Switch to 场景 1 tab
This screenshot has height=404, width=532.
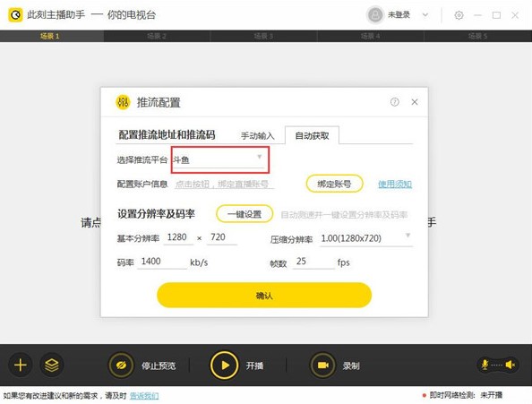[52, 36]
